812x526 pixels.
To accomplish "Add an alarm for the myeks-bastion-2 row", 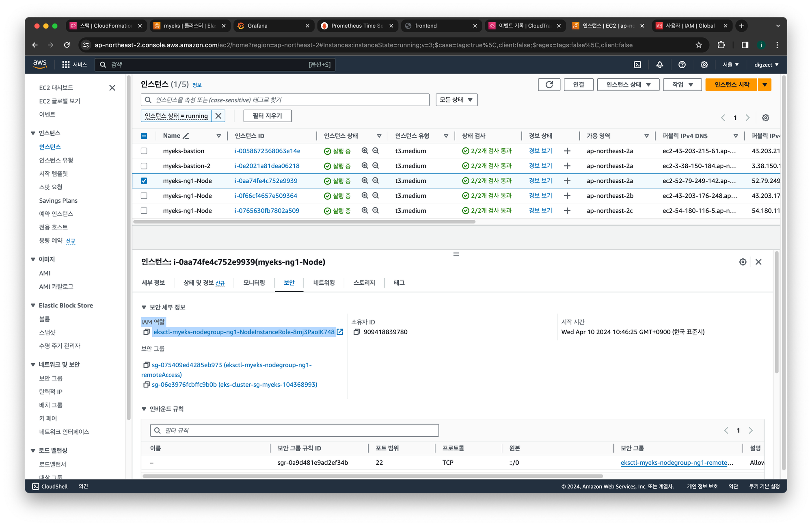I will click(567, 166).
